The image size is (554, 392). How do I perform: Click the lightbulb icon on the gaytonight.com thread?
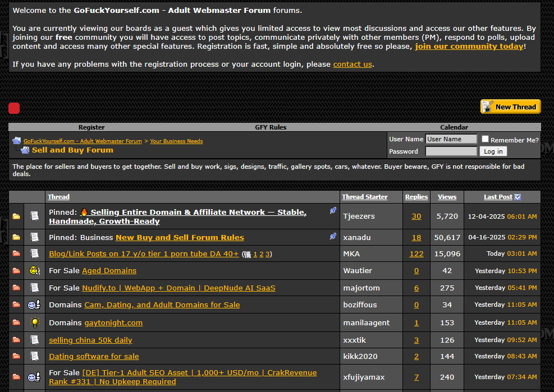(x=35, y=322)
